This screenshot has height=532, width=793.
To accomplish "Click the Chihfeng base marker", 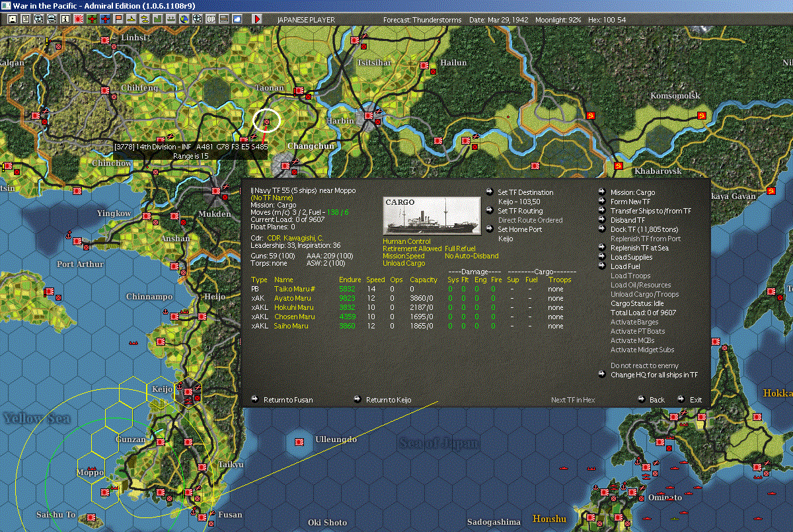I will click(105, 89).
